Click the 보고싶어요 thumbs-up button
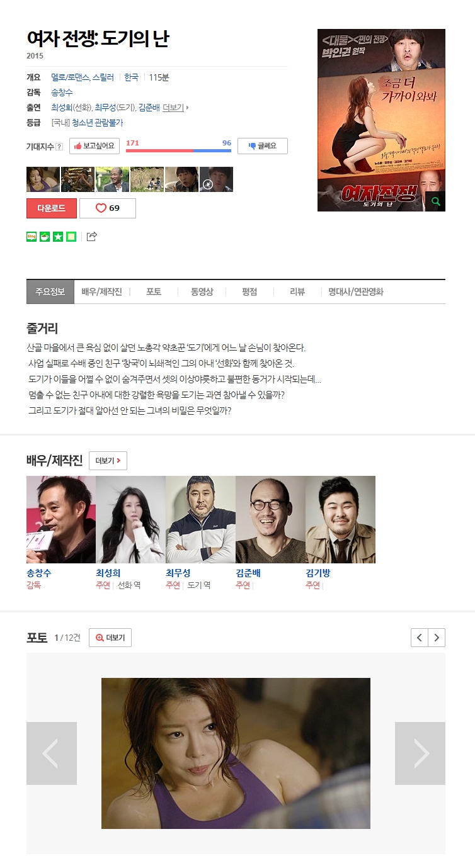Screen dimensions: 475x868 (x=94, y=146)
